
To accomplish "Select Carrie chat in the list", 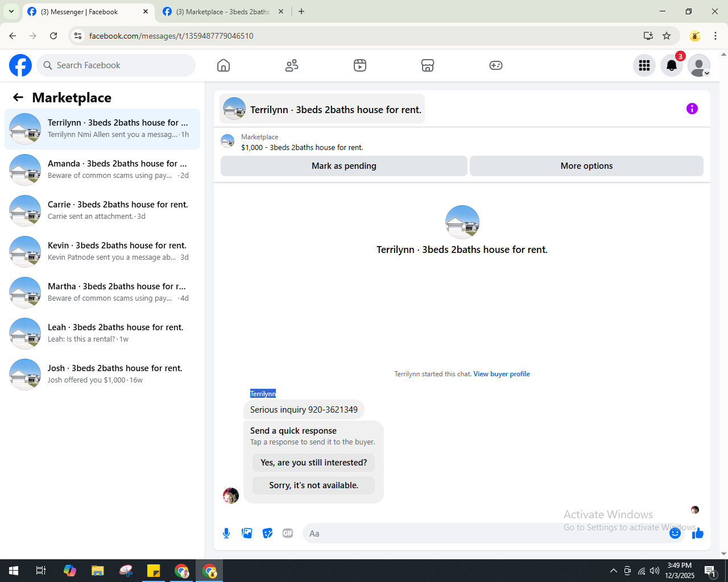I will click(x=102, y=211).
